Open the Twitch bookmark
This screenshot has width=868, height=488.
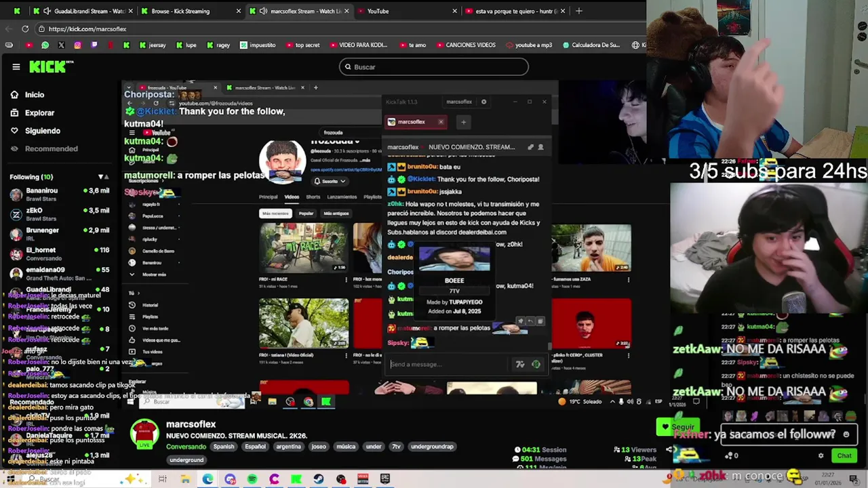point(94,45)
